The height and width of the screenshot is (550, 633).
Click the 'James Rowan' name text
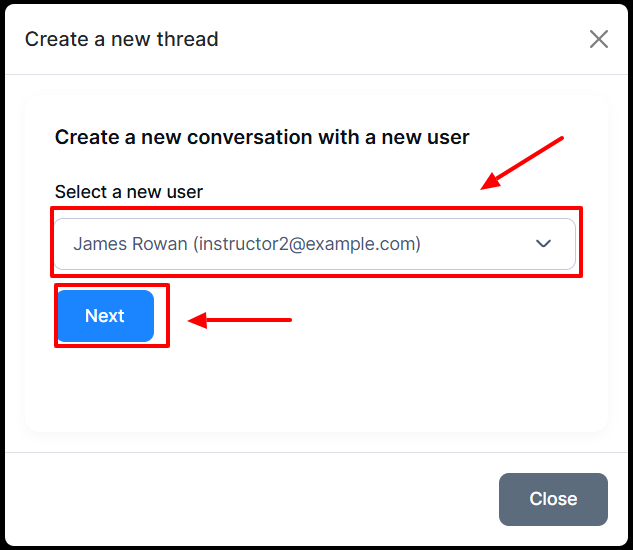(130, 244)
